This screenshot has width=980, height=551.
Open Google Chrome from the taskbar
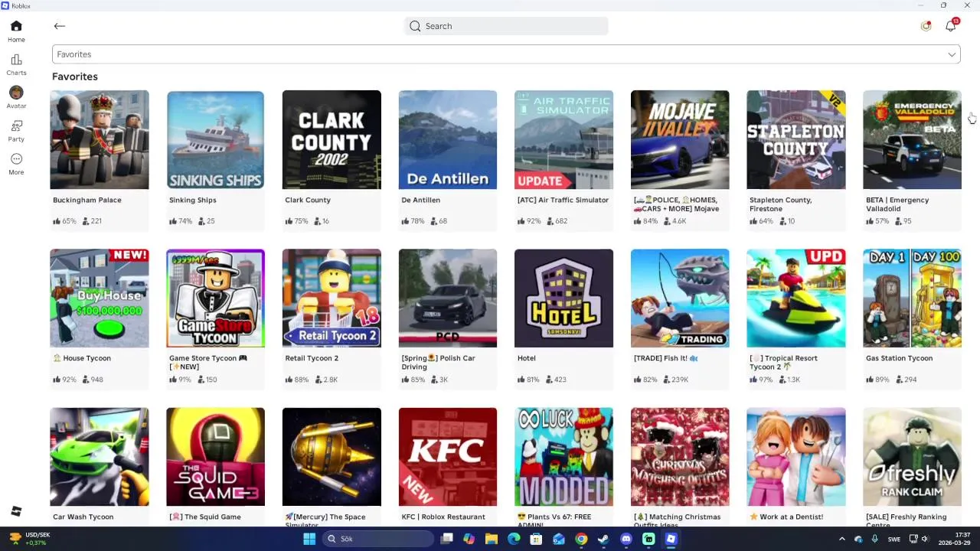[x=581, y=539]
